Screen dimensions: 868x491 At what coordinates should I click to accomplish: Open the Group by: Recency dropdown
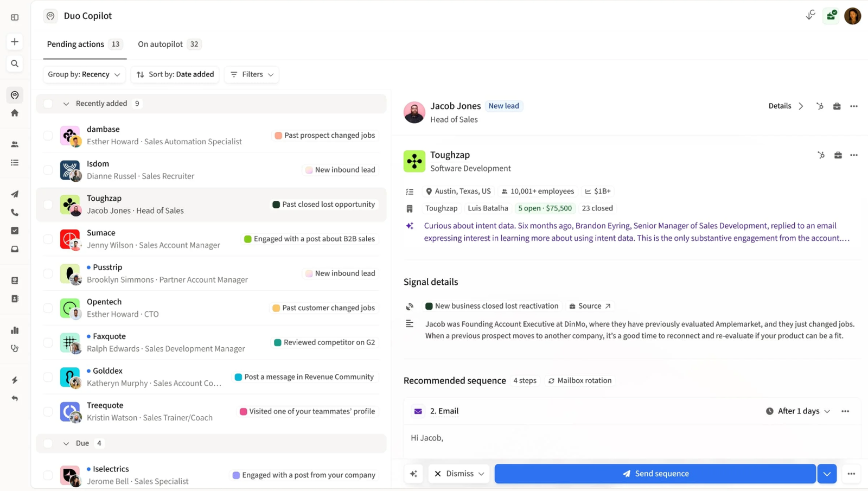84,74
